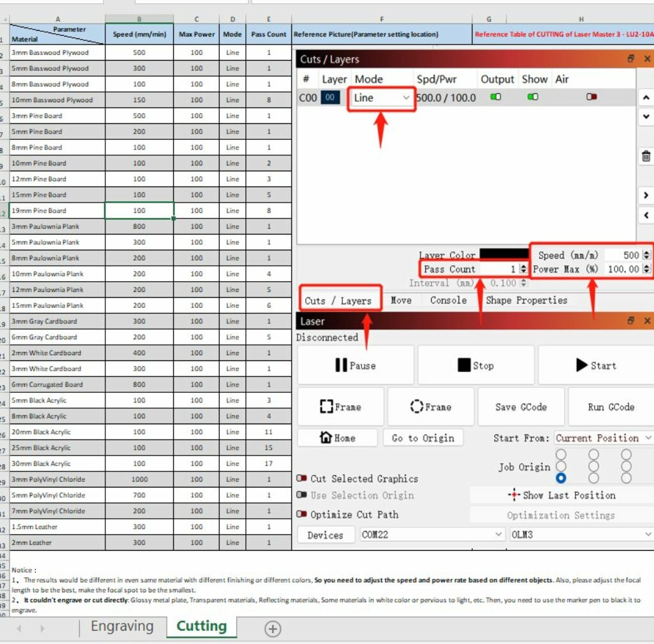This screenshot has width=654, height=644.
Task: Select the bottom-left Job Origin radio button
Action: pos(561,478)
